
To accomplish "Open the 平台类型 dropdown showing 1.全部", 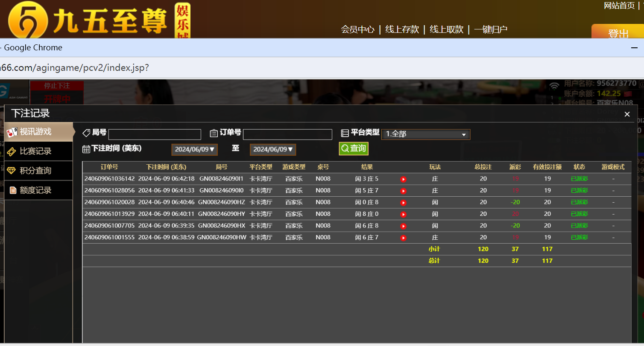I will tap(425, 134).
